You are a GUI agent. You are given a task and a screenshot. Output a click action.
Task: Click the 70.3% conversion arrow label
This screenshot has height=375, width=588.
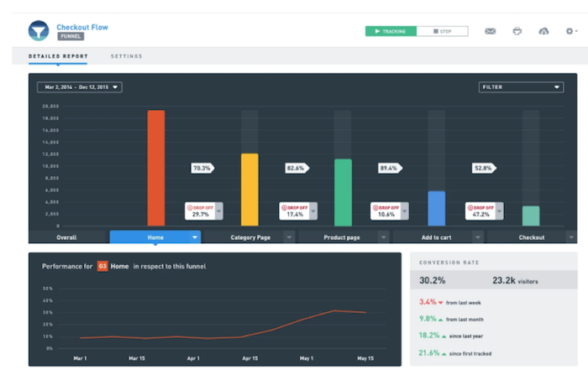202,169
